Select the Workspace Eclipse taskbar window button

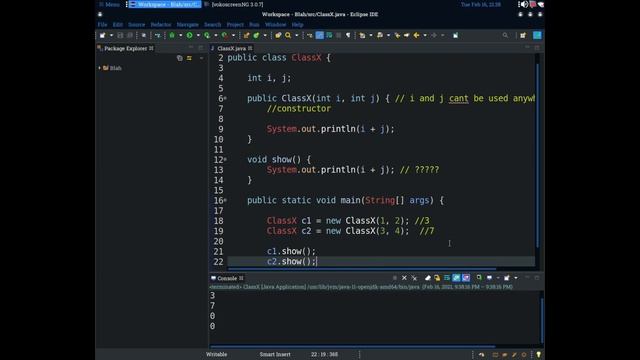point(165,4)
